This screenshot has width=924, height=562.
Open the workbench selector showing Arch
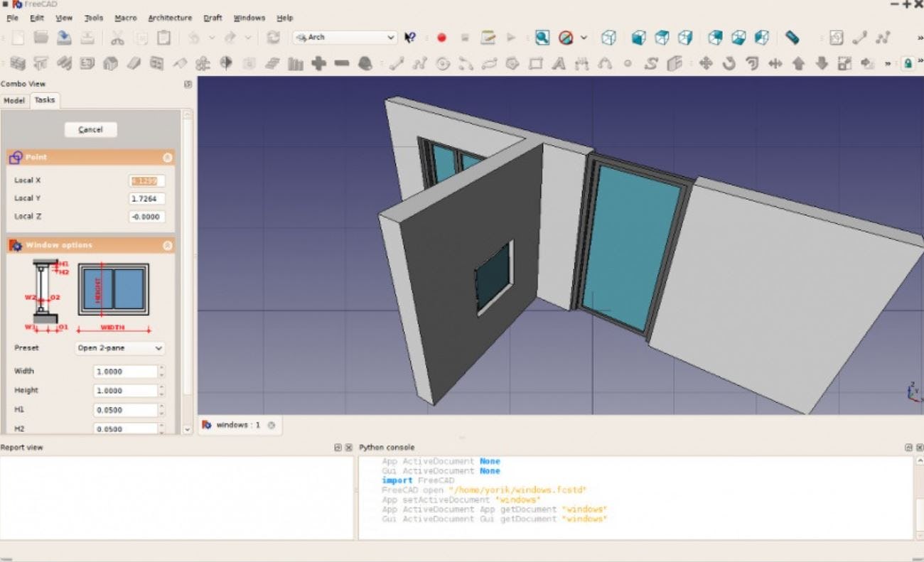coord(344,37)
